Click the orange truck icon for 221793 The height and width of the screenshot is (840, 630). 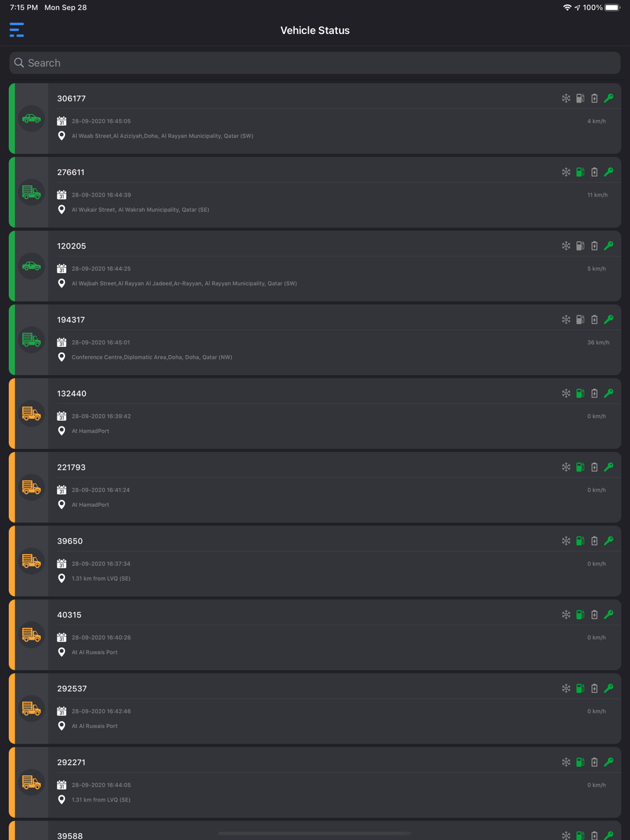click(x=31, y=487)
